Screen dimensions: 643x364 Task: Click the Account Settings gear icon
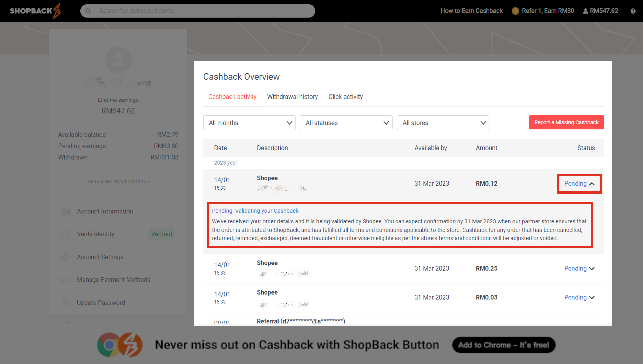(x=65, y=257)
